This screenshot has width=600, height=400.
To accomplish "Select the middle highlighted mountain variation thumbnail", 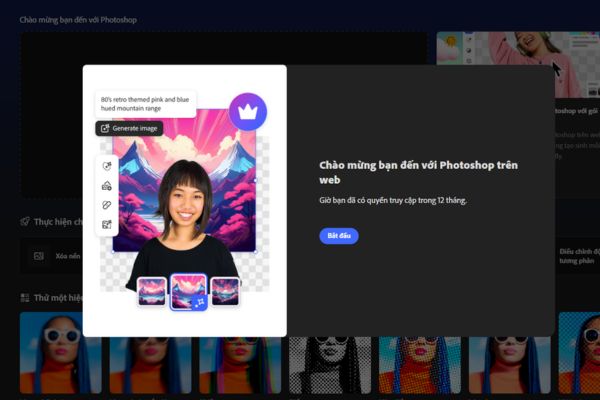I will point(188,291).
